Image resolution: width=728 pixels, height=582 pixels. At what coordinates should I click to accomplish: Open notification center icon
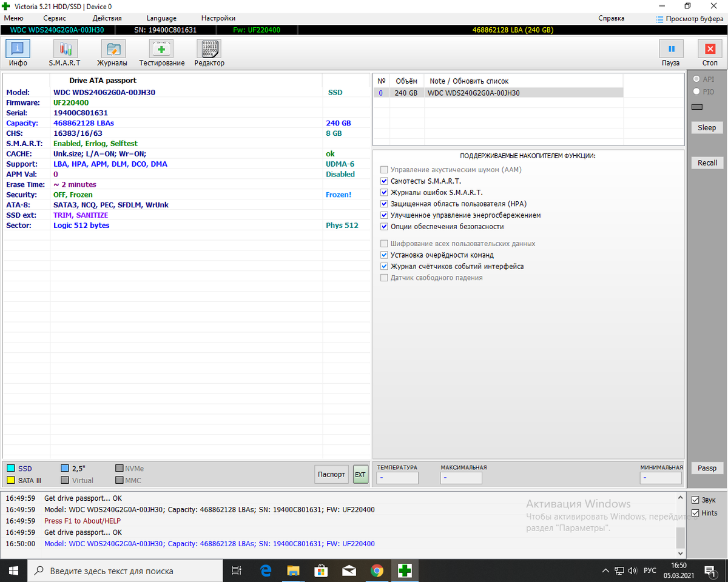click(x=710, y=570)
